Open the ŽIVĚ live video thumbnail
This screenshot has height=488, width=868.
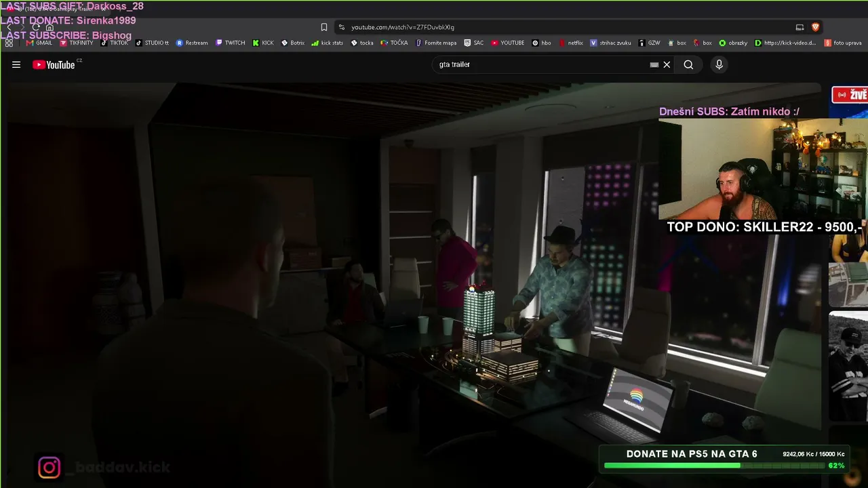(x=849, y=102)
